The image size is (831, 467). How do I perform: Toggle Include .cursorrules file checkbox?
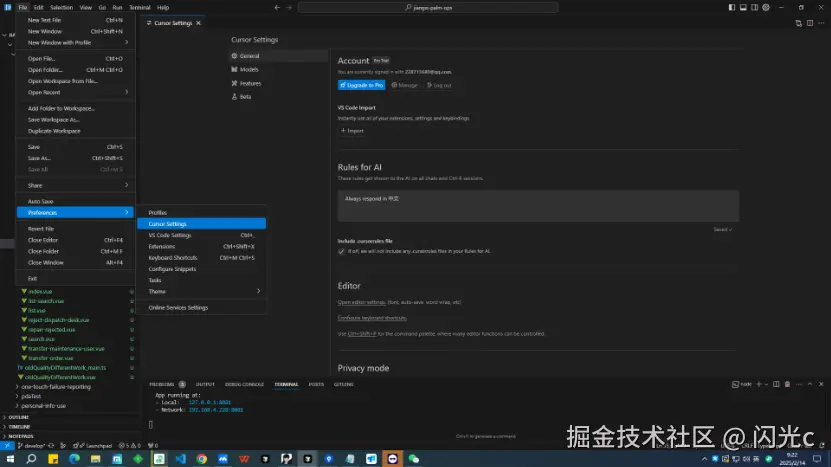pyautogui.click(x=341, y=251)
